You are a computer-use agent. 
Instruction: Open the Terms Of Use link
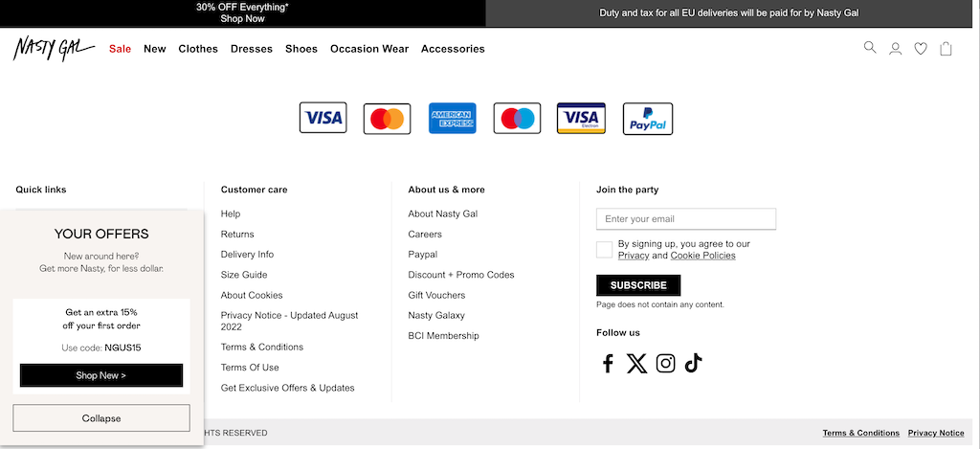(250, 368)
